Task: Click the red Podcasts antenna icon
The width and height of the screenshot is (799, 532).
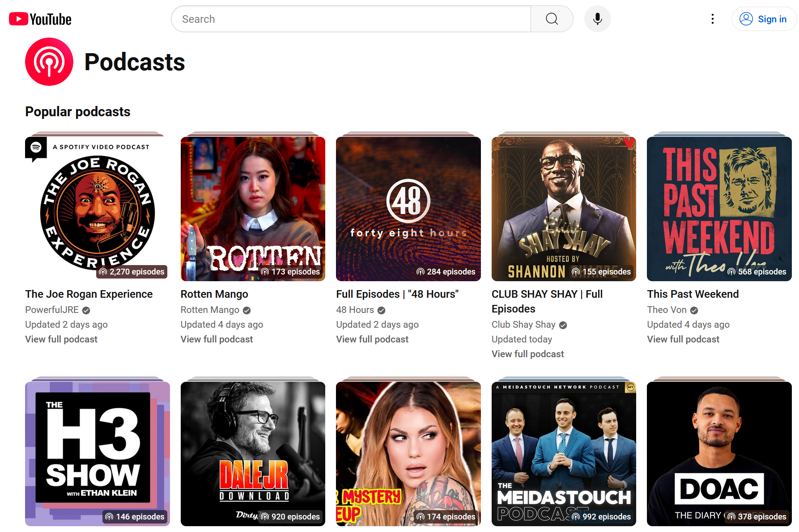Action: pyautogui.click(x=49, y=62)
